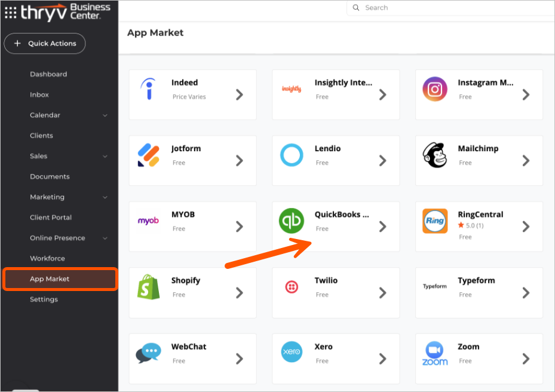Image resolution: width=555 pixels, height=392 pixels.
Task: Open the Marketing sidebar item
Action: click(x=47, y=197)
